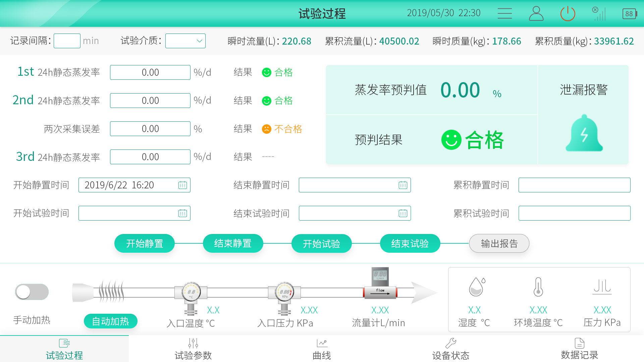Click the humidity droplet icon

pos(476,287)
